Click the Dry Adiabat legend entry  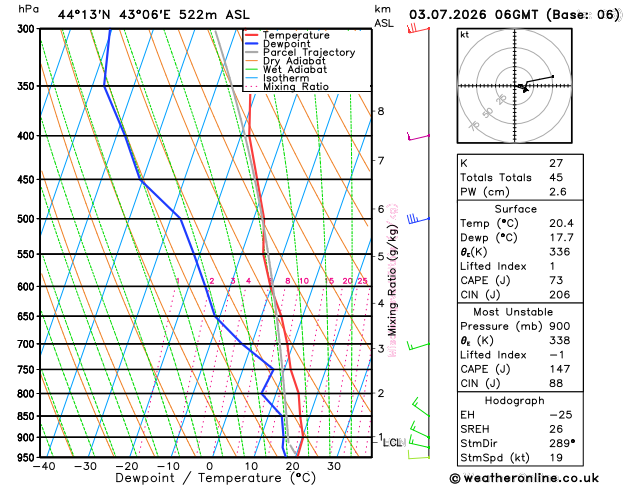click(285, 61)
